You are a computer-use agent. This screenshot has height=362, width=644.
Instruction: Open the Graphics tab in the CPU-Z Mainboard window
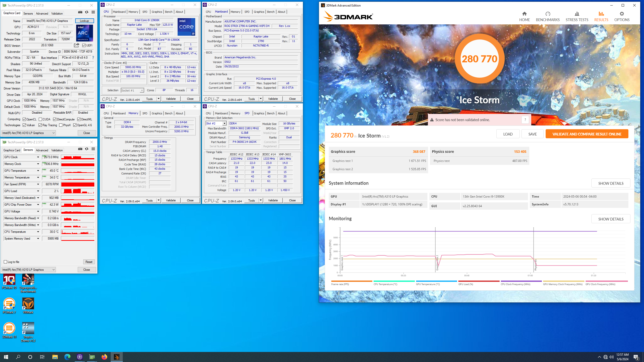pos(259,12)
